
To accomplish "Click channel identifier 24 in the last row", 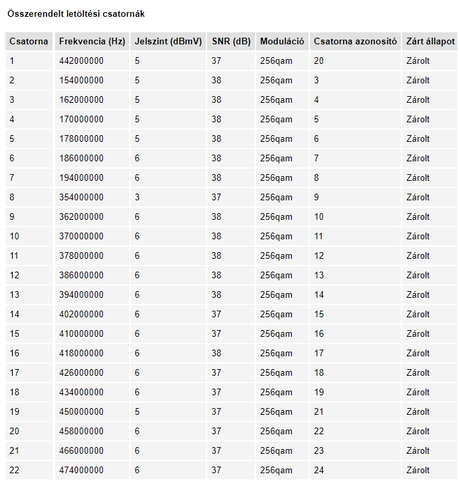I will click(x=319, y=470).
